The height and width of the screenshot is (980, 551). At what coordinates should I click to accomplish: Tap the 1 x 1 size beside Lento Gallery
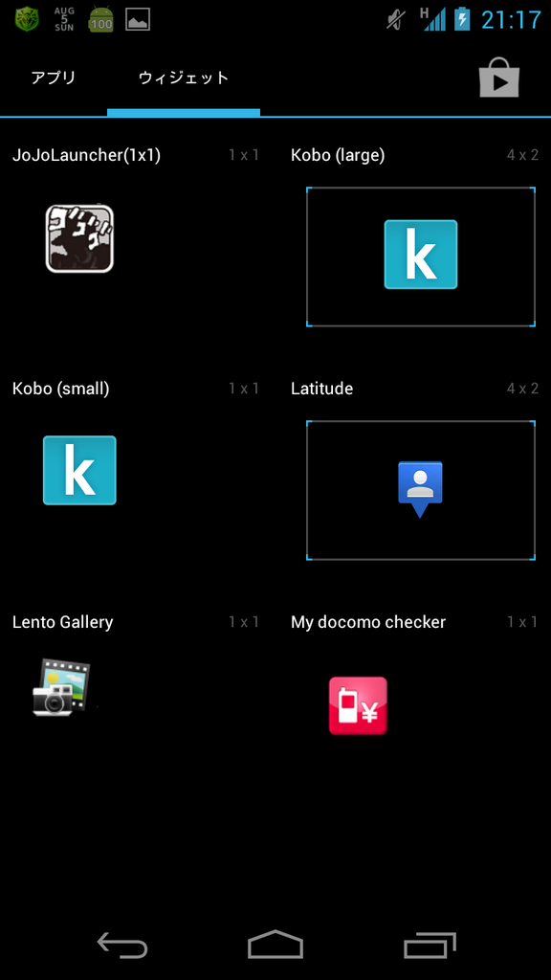(244, 622)
